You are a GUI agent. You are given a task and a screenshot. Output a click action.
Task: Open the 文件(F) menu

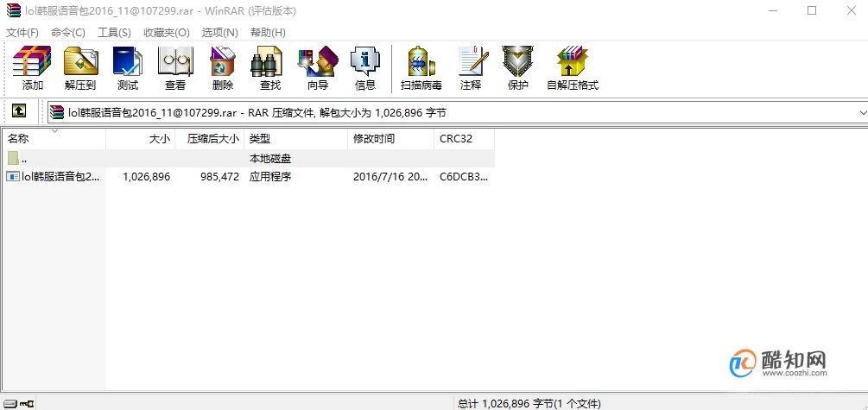coord(22,33)
